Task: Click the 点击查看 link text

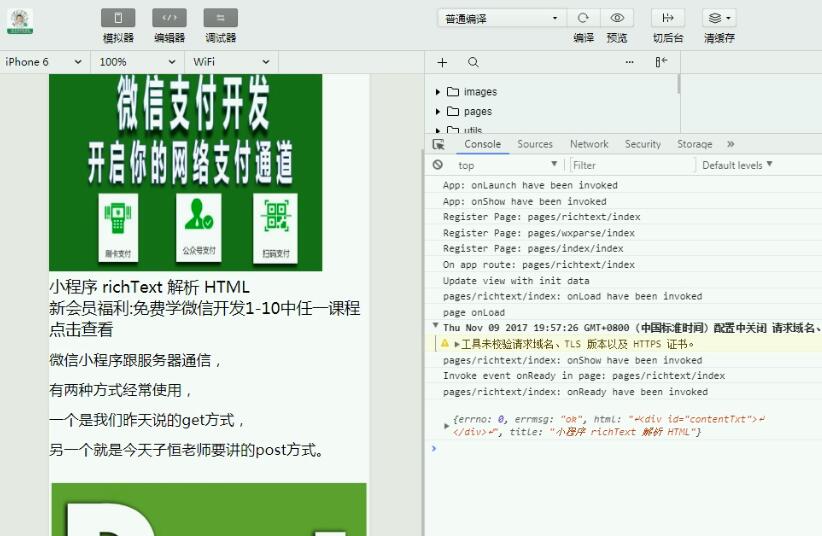Action: (x=81, y=329)
